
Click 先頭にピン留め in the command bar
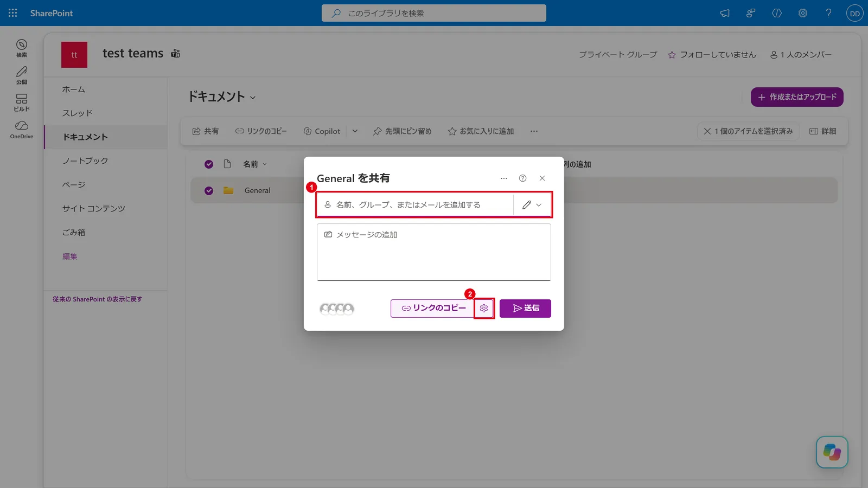(403, 131)
